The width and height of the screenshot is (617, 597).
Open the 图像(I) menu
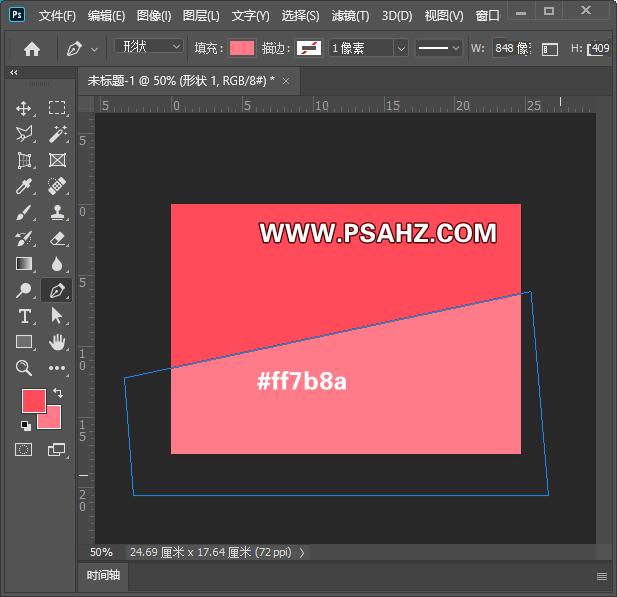(x=154, y=16)
